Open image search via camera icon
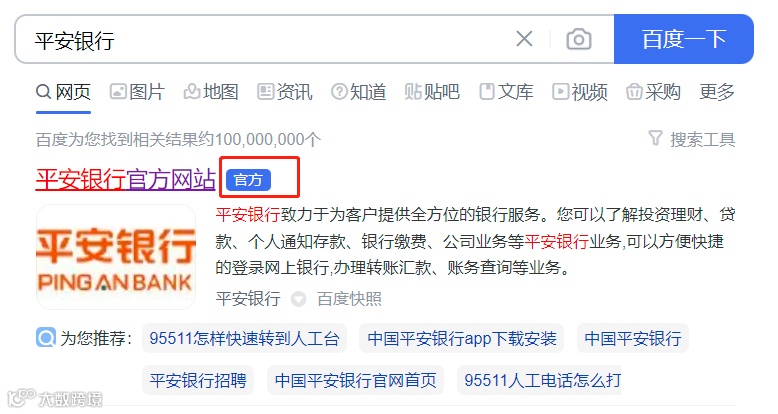 point(579,39)
